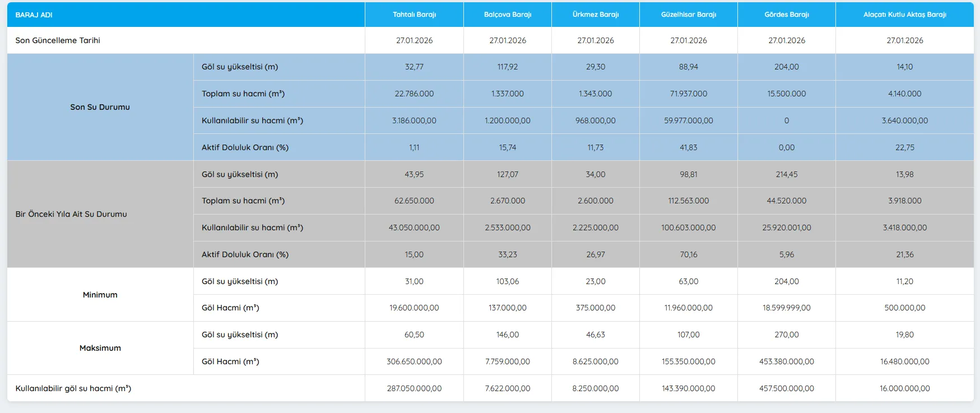
Task: Click the Son Güncelleme Tarihi row label
Action: (58, 40)
